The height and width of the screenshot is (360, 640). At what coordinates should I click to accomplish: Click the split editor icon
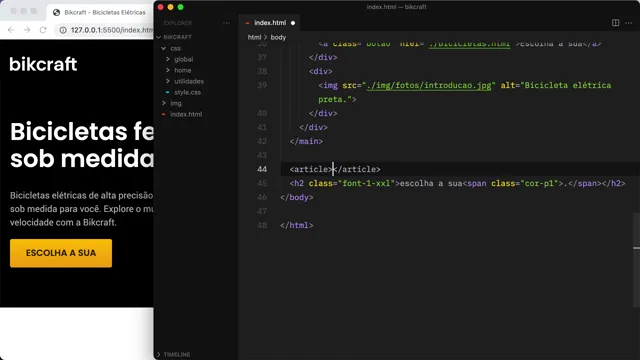[615, 23]
